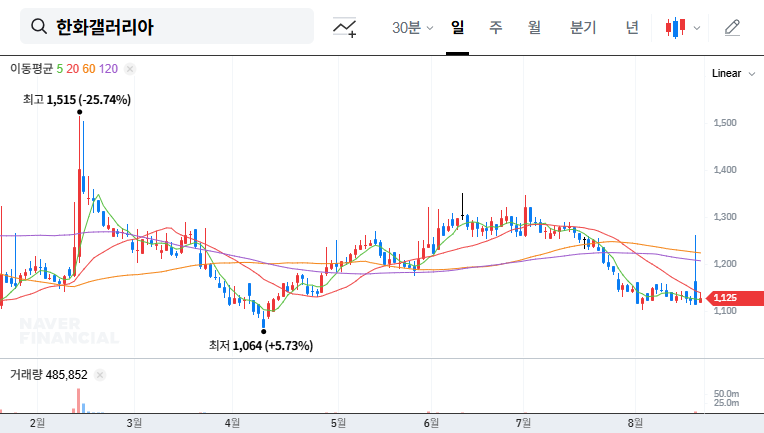Click the current price tag 1,125

pos(735,298)
